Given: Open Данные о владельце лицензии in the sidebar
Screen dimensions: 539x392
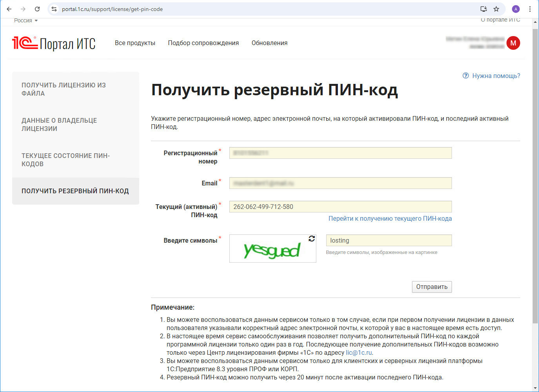Looking at the screenshot, I should pyautogui.click(x=76, y=125).
